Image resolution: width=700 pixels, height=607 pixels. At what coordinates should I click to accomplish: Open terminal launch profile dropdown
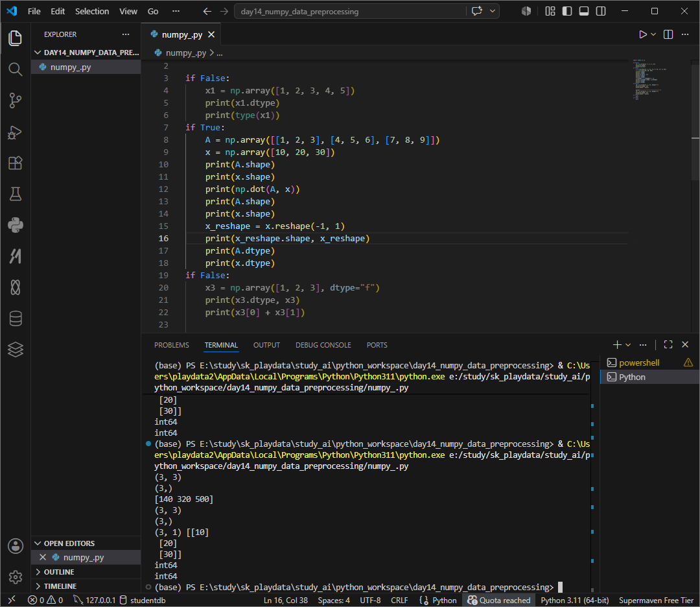pos(628,344)
